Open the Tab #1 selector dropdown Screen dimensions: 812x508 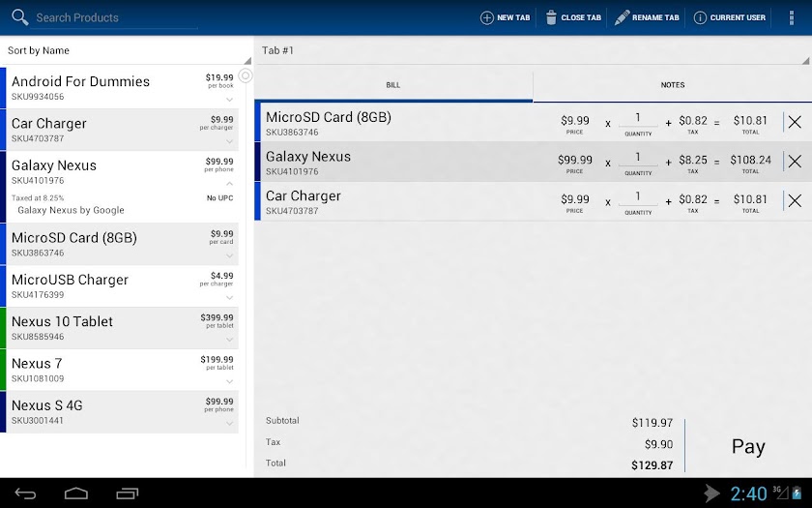(x=534, y=50)
